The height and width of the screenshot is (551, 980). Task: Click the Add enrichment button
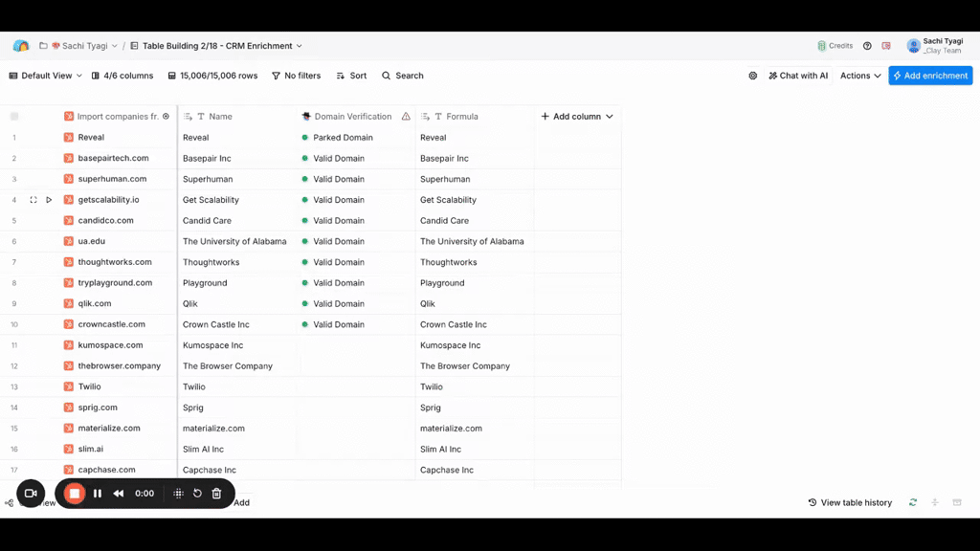click(x=929, y=76)
